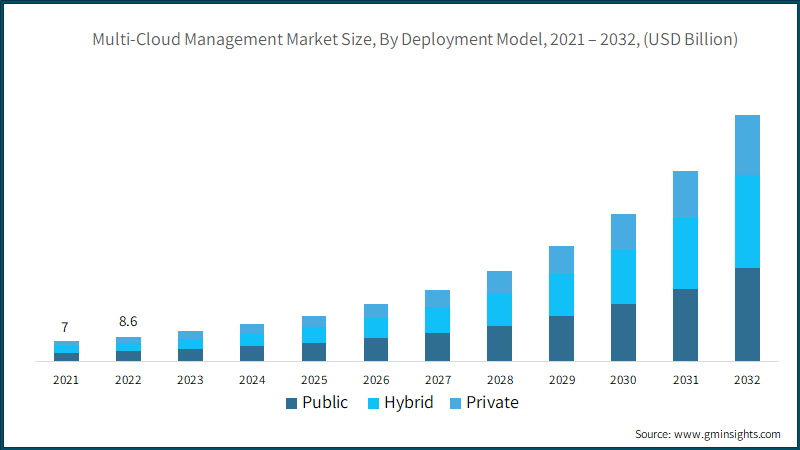Image resolution: width=800 pixels, height=450 pixels.
Task: Click the Hybrid segment of the 2028 bar
Action: (x=499, y=310)
